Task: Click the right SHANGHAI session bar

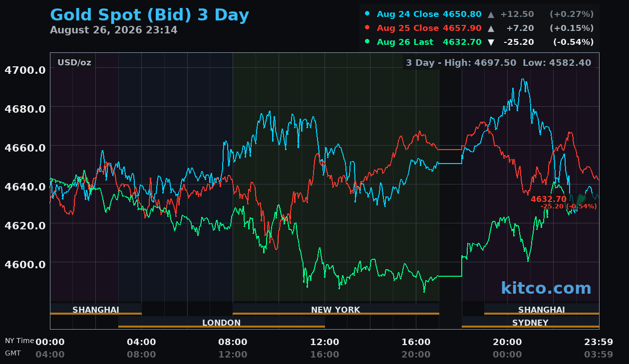Action: coord(542,309)
